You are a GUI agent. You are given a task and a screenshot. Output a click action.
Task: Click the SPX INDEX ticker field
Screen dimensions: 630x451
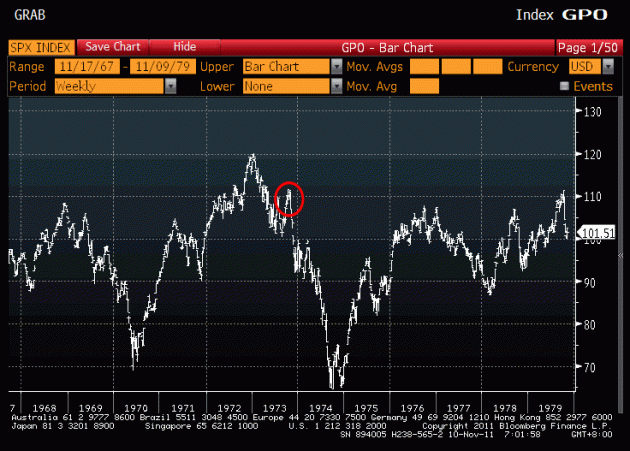coord(40,47)
